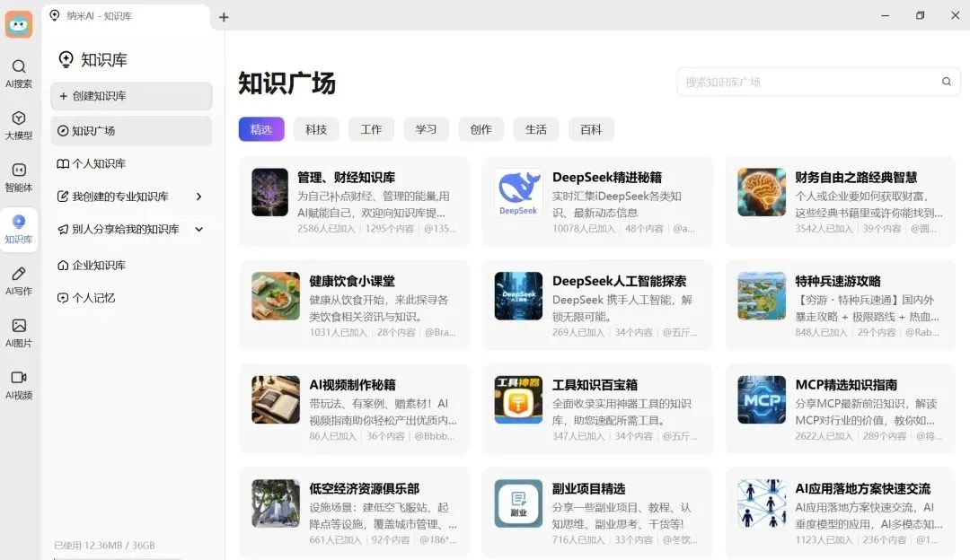Viewport: 970px width, 560px height.
Task: Switch to the 学习 category tab
Action: click(426, 129)
